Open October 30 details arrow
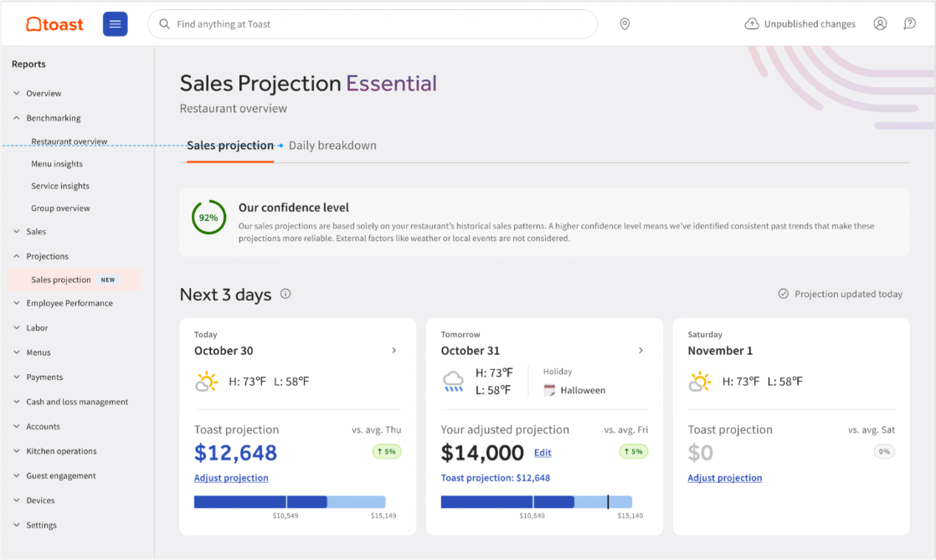The image size is (936, 560). pyautogui.click(x=394, y=351)
